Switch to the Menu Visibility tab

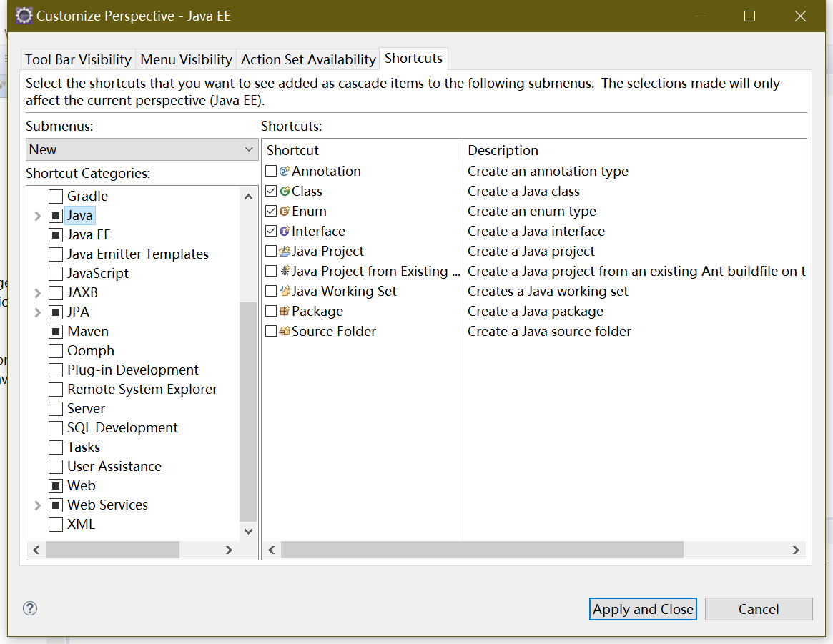(187, 59)
